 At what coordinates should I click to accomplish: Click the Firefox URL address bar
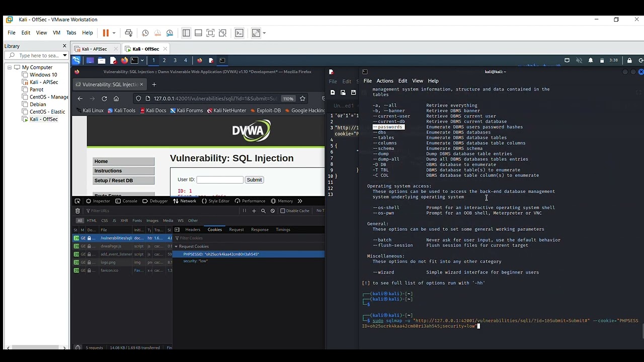[215, 99]
